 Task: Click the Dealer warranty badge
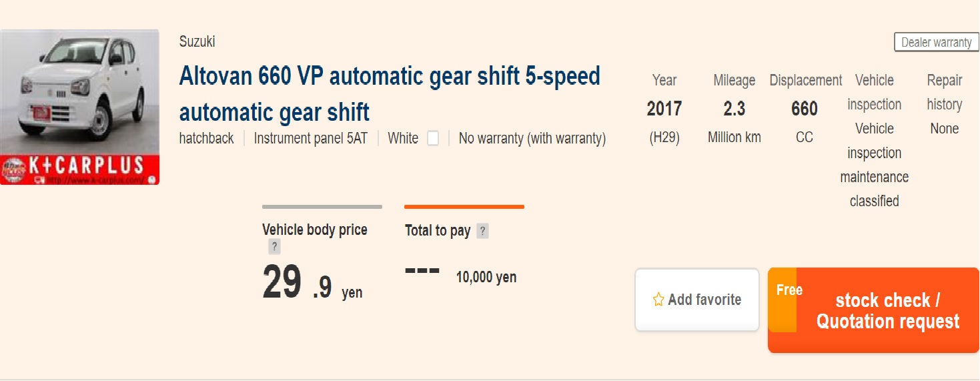pyautogui.click(x=936, y=42)
